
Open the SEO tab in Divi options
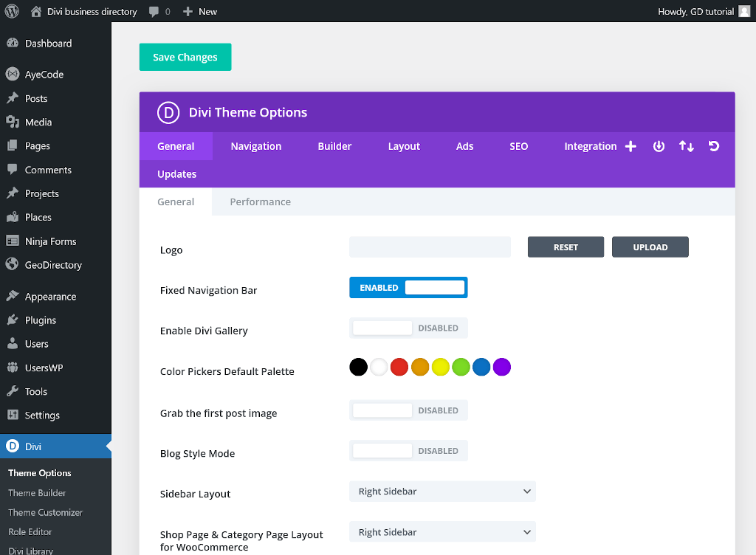coord(518,146)
